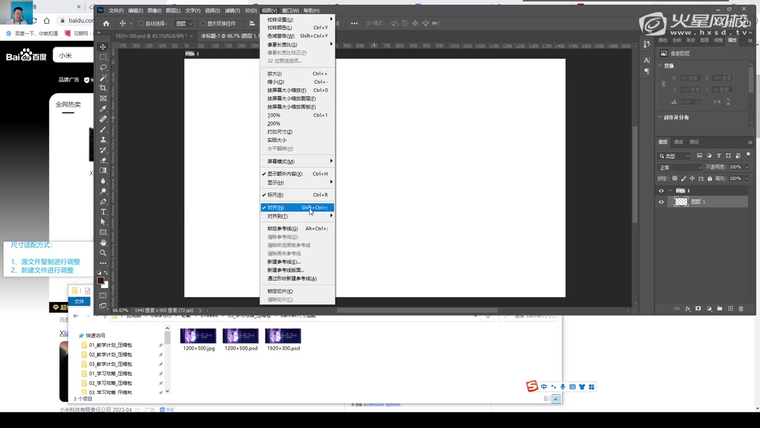Screen dimensions: 760x428
Task: Toggle 标尺 (Rulers) in the View menu
Action: (275, 195)
